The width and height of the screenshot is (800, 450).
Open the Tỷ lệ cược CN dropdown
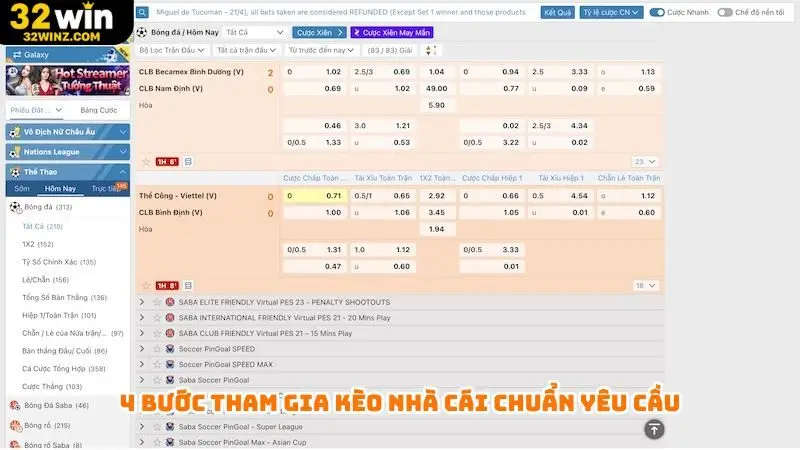tap(611, 12)
